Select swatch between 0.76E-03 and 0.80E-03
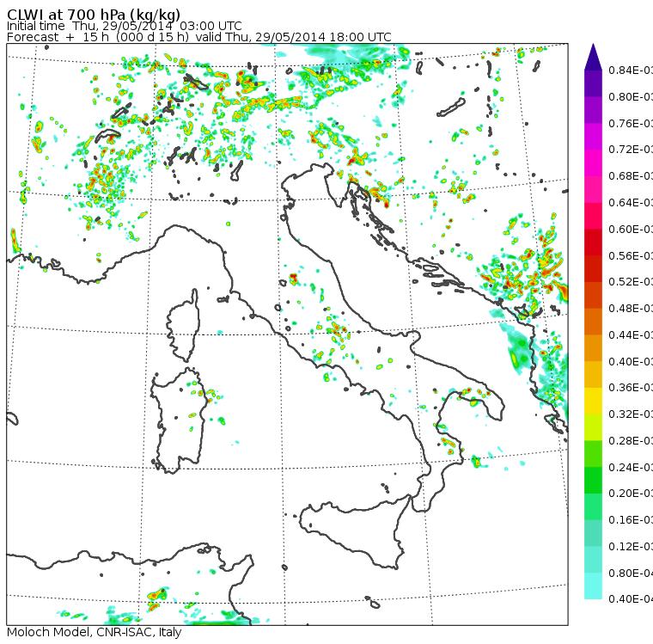Image resolution: width=653 pixels, height=644 pixels. 593,110
